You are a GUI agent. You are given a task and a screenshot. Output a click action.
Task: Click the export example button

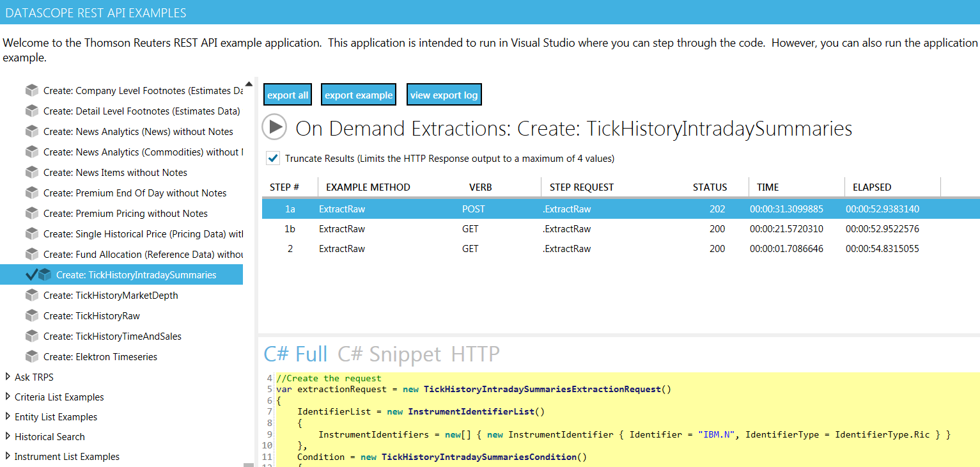click(x=359, y=95)
